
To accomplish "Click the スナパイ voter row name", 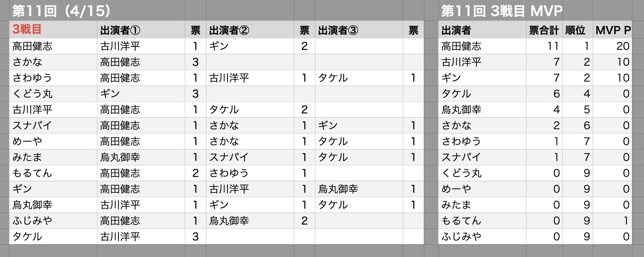I will click(53, 125).
